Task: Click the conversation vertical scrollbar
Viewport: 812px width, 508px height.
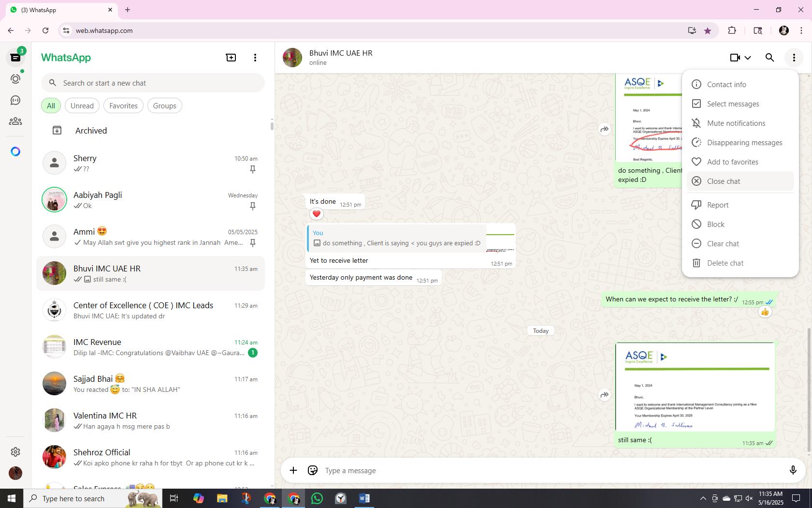Action: point(809,389)
